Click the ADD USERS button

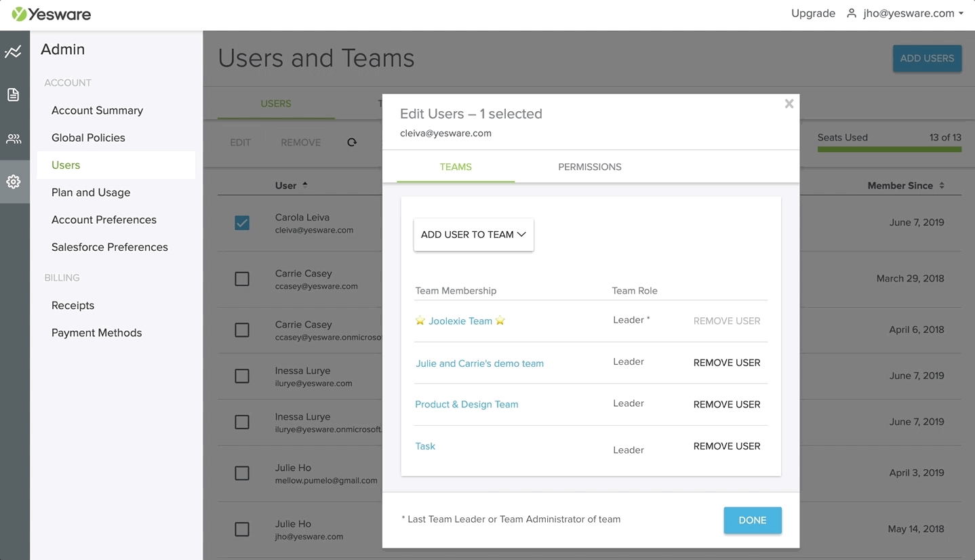[927, 58]
